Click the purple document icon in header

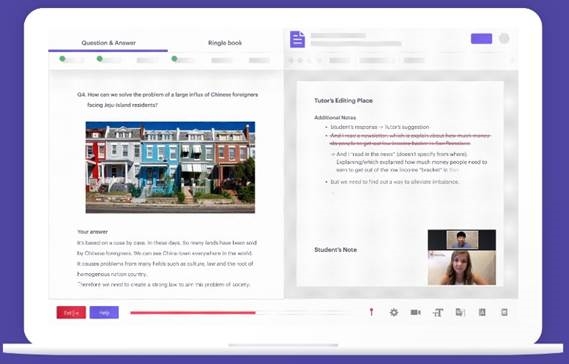click(297, 40)
